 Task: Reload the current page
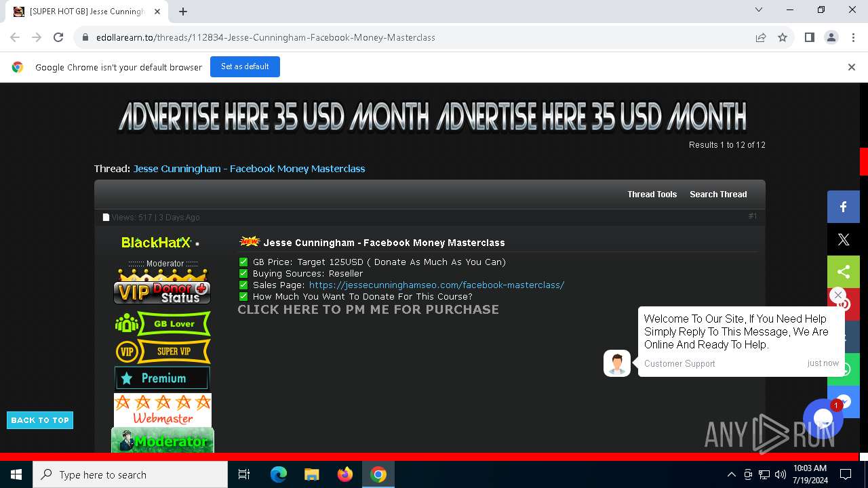pyautogui.click(x=58, y=37)
